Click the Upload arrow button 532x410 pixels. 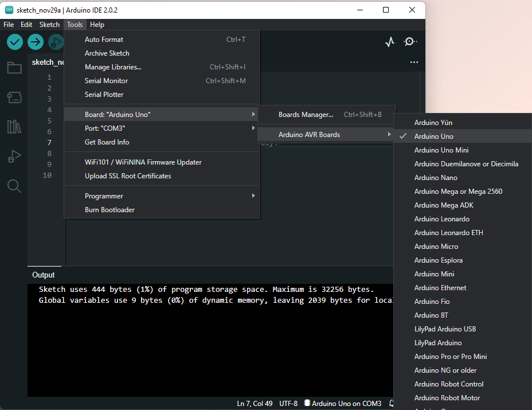[x=36, y=42]
